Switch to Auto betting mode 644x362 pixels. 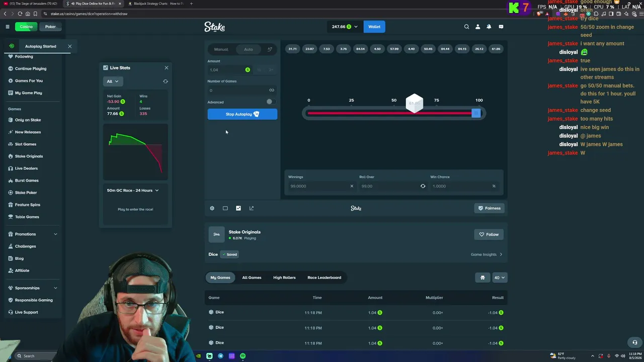pyautogui.click(x=249, y=49)
